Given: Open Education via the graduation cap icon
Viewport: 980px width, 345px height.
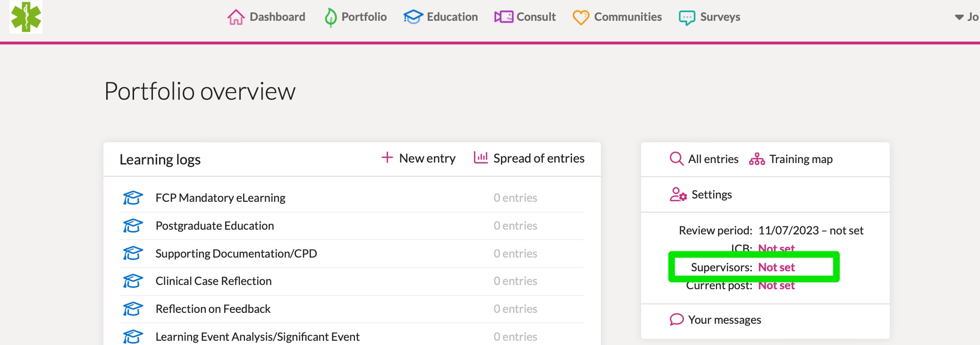Looking at the screenshot, I should coord(412,17).
